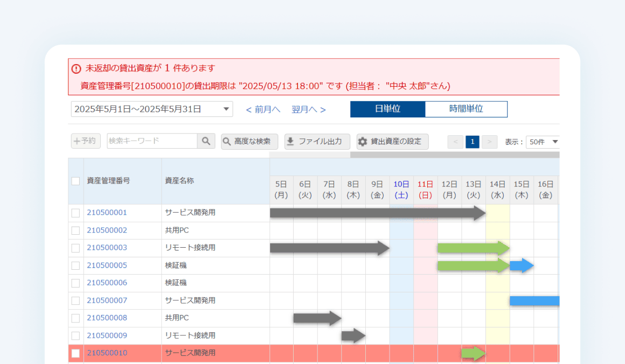Click the gray arrow in 210500009 row
625x364 pixels.
click(x=353, y=335)
